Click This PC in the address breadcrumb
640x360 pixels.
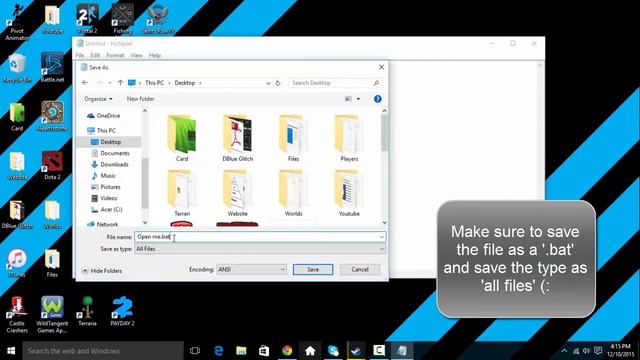(x=154, y=83)
